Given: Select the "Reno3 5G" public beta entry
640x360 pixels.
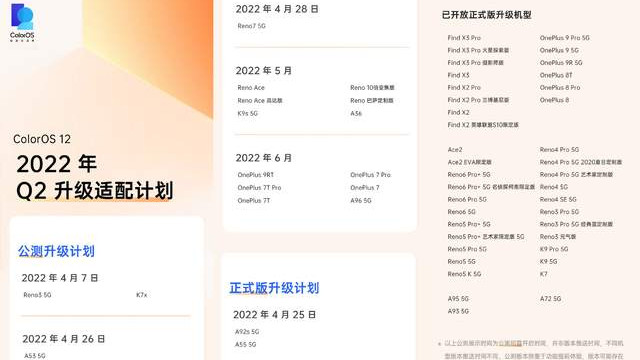Looking at the screenshot, I should pos(37,295).
